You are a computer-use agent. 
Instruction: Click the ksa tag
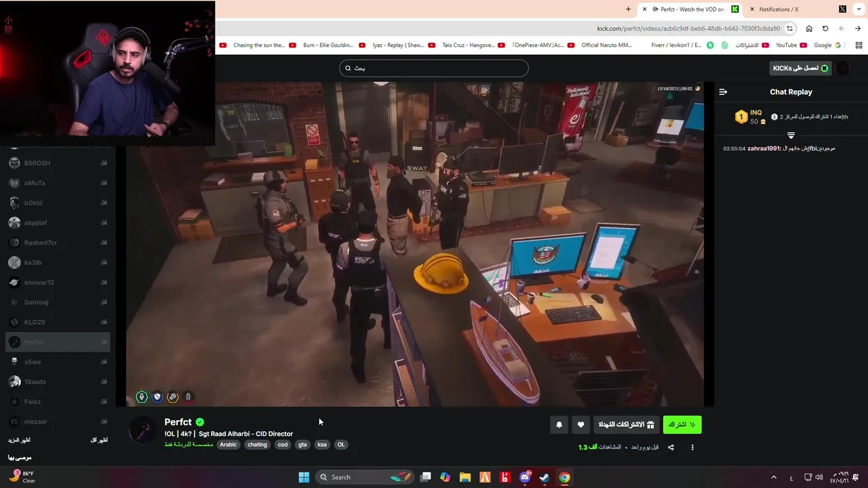pos(322,445)
